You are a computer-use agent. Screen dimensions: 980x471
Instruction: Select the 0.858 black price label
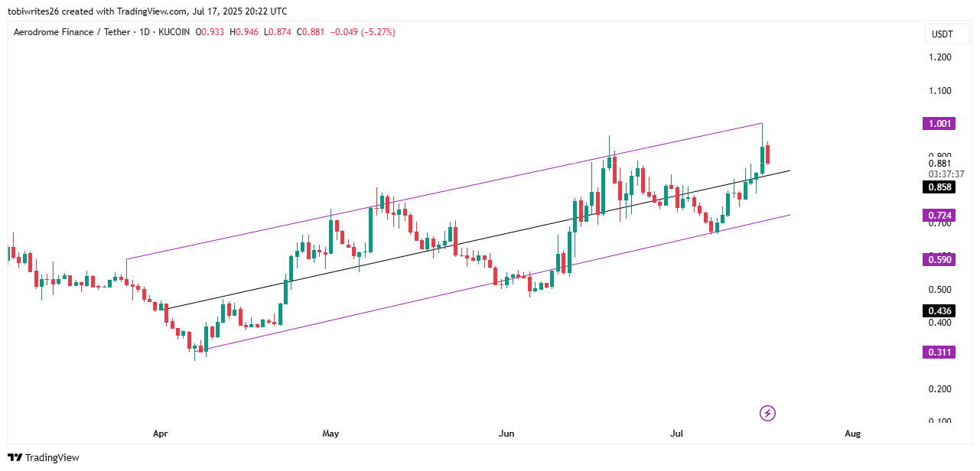(x=940, y=187)
